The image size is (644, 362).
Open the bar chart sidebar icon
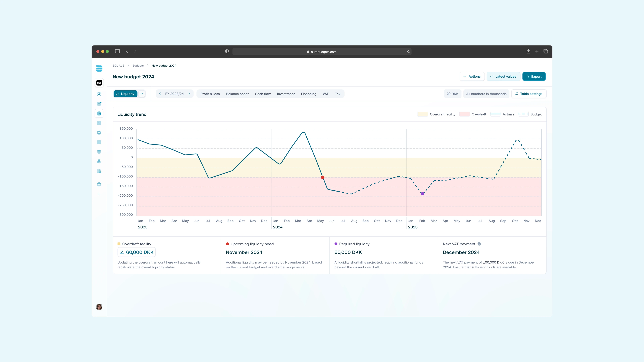point(99,142)
